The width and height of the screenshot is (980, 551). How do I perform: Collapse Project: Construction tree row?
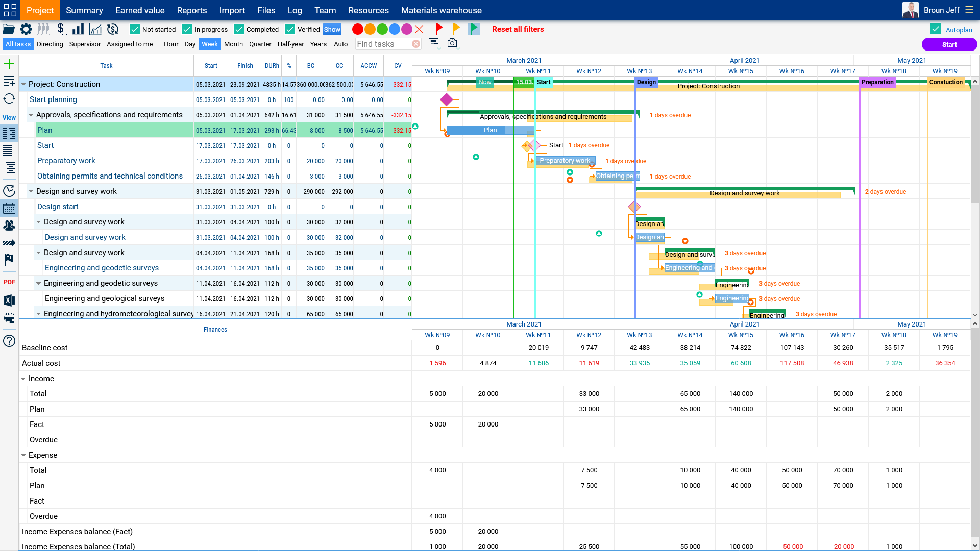coord(23,84)
